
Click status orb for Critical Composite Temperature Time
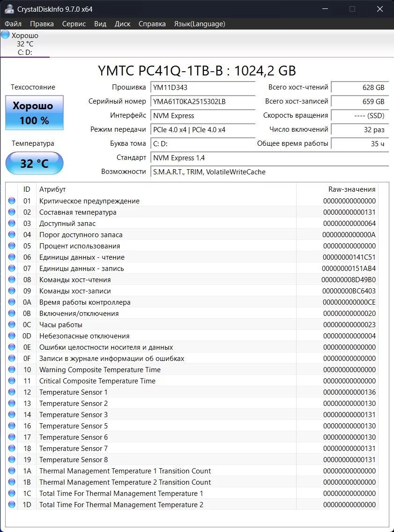tap(12, 380)
